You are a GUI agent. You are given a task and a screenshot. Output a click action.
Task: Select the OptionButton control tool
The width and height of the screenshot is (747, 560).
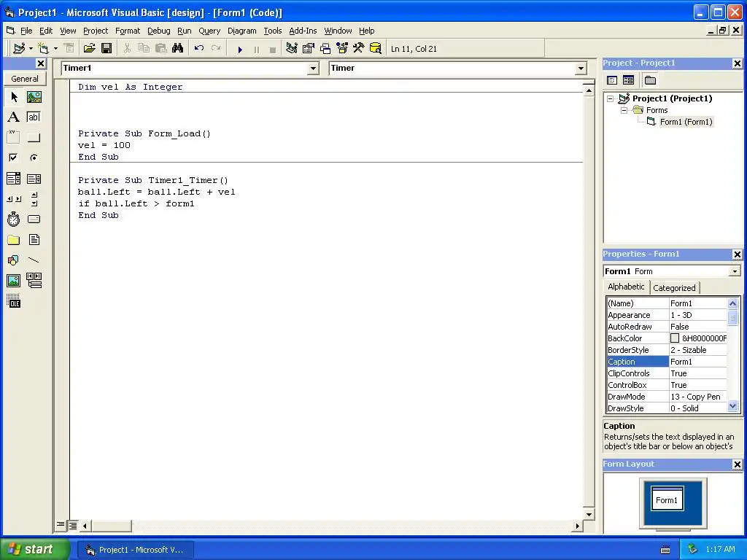(x=34, y=157)
